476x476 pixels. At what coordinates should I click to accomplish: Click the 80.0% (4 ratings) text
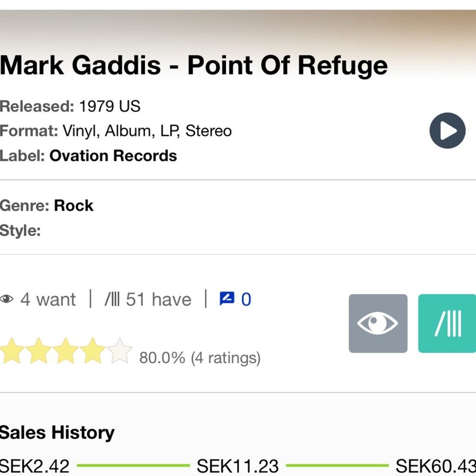(x=200, y=358)
